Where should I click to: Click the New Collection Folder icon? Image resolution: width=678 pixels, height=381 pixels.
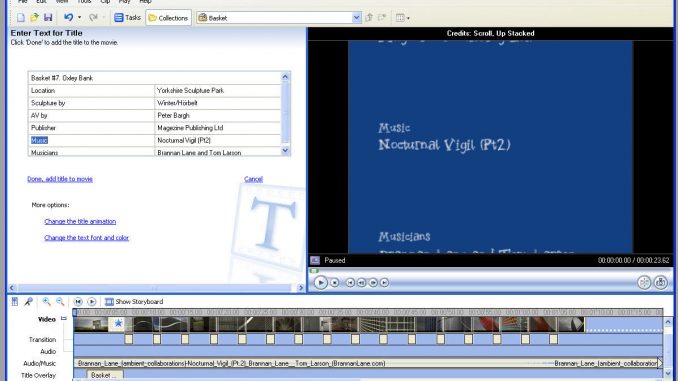coord(382,18)
